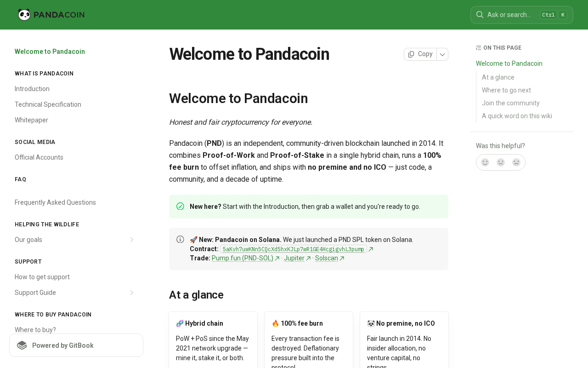The width and height of the screenshot is (588, 368).
Task: Click the copy page icon
Action: click(411, 54)
